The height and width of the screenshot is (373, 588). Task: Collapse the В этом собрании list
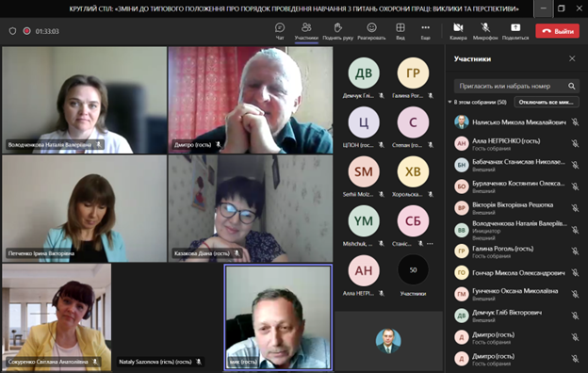(x=449, y=102)
